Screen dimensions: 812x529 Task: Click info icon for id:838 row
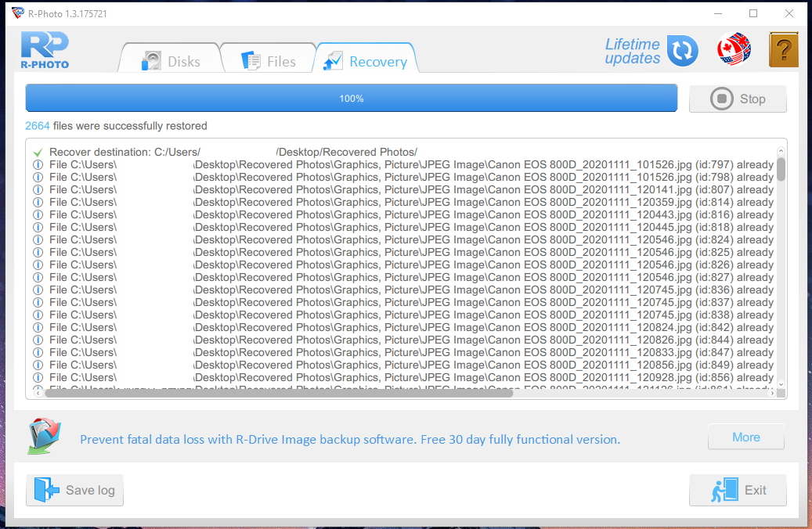[38, 315]
